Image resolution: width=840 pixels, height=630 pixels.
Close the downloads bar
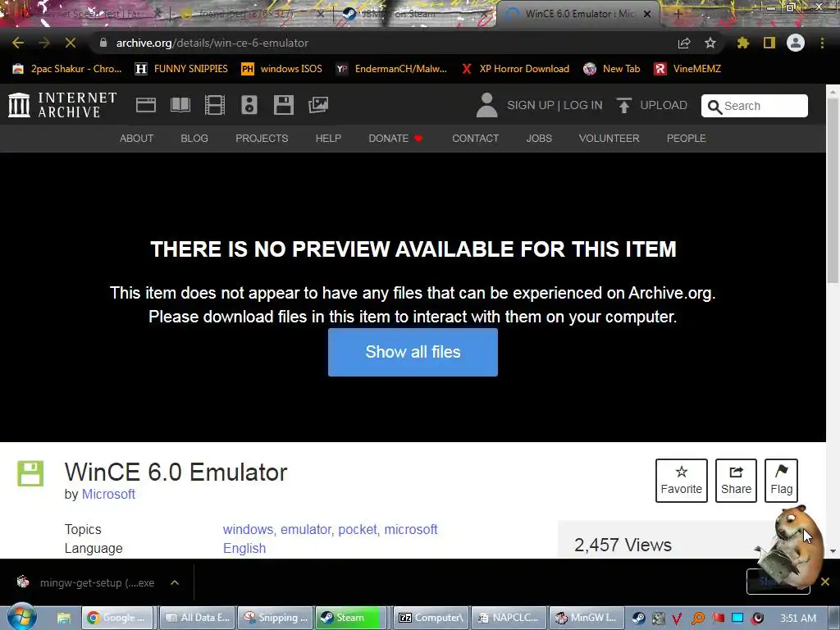[x=825, y=582]
